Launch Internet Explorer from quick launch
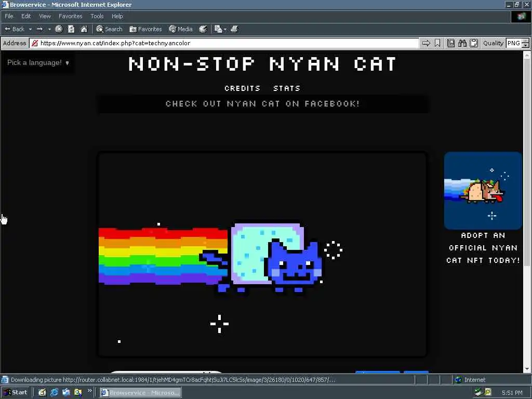Screen dimensions: 532x399 click(x=54, y=393)
